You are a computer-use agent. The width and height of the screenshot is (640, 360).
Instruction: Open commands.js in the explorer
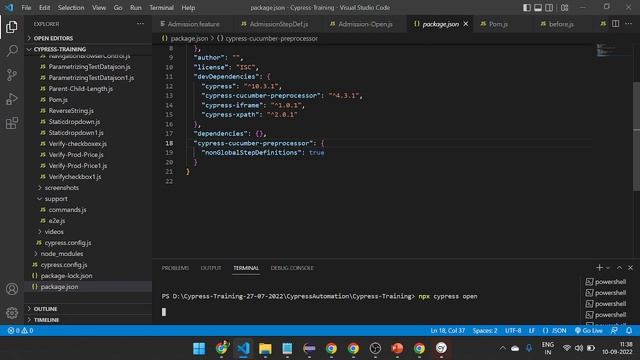pos(67,210)
